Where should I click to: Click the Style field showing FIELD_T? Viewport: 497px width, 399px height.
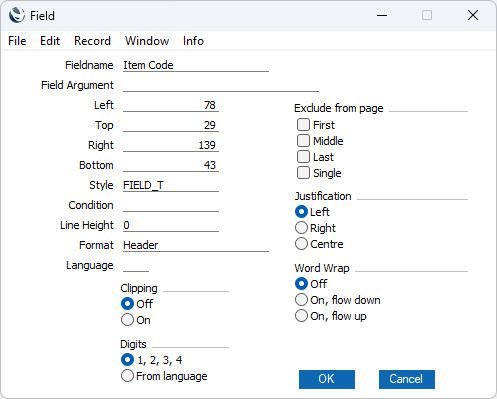[x=171, y=185]
